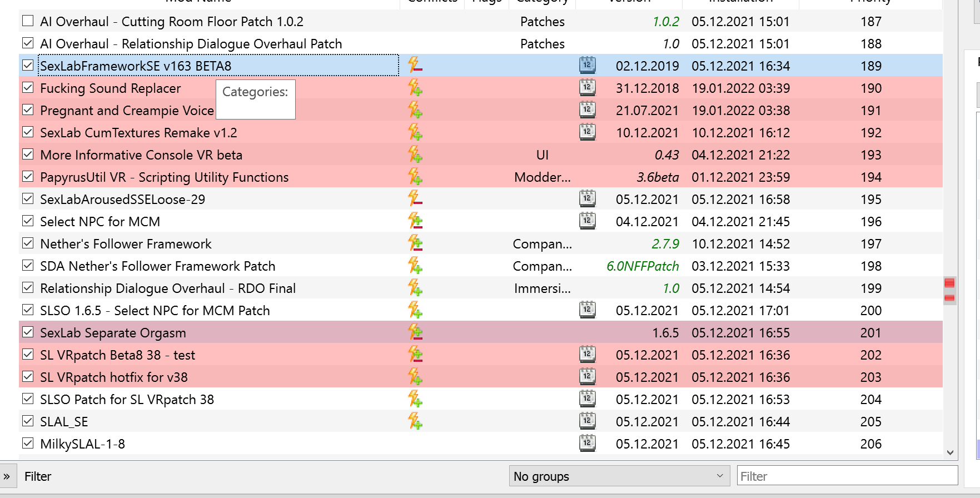Click conflict icon for More Informative Console VR
This screenshot has width=980, height=498.
pyautogui.click(x=415, y=155)
